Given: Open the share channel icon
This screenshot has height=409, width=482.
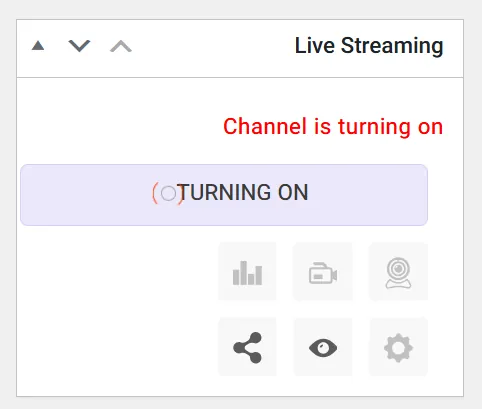Looking at the screenshot, I should coord(247,347).
